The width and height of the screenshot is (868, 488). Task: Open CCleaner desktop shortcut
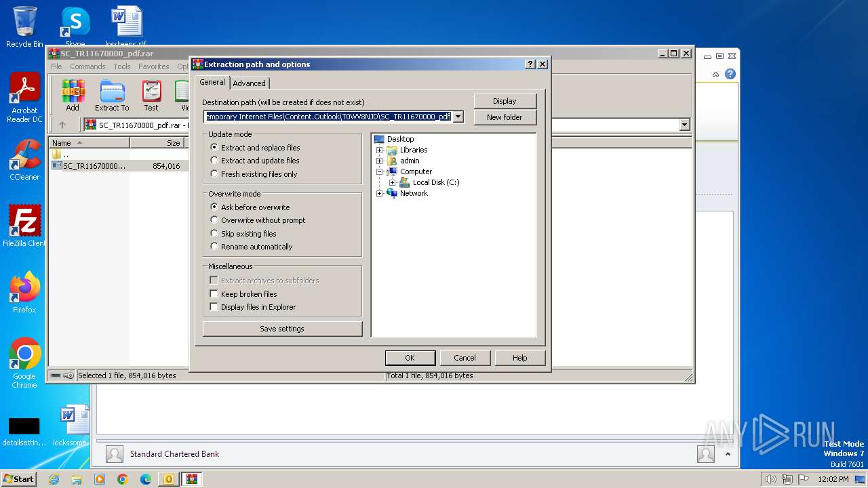[x=24, y=160]
